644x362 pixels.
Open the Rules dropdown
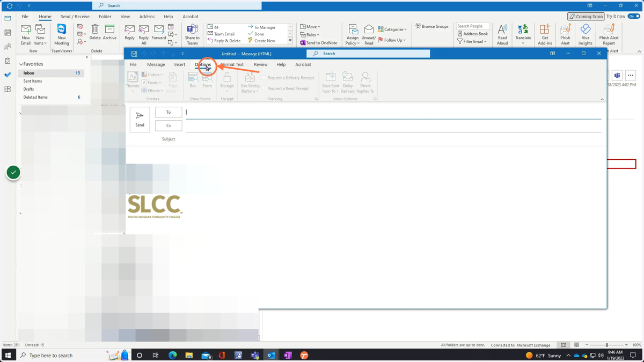(310, 35)
